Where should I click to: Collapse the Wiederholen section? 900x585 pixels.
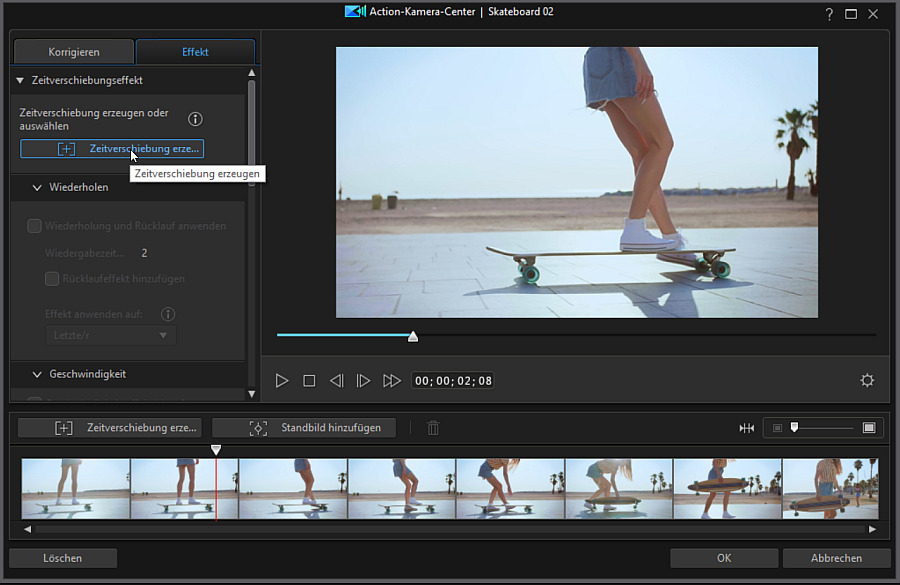coord(37,187)
